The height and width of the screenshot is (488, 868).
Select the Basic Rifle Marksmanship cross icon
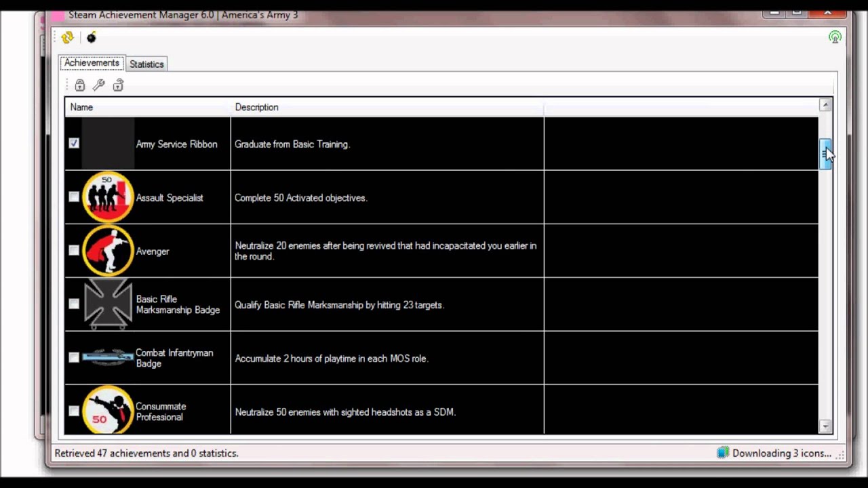[x=108, y=304]
